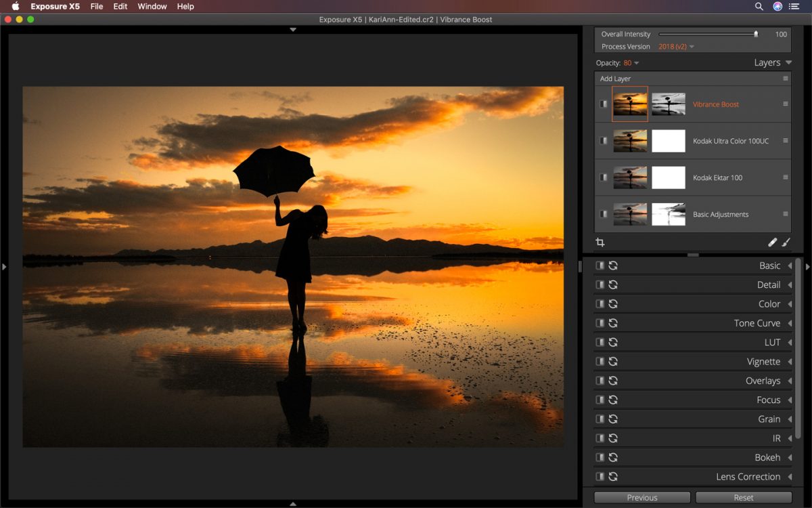Click the Add Layer button
The height and width of the screenshot is (508, 812).
point(614,79)
